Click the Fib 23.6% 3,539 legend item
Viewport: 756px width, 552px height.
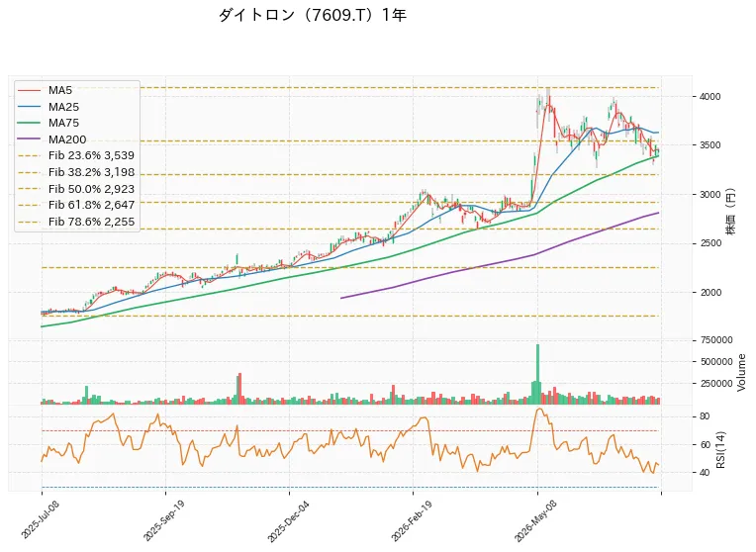tap(76, 155)
